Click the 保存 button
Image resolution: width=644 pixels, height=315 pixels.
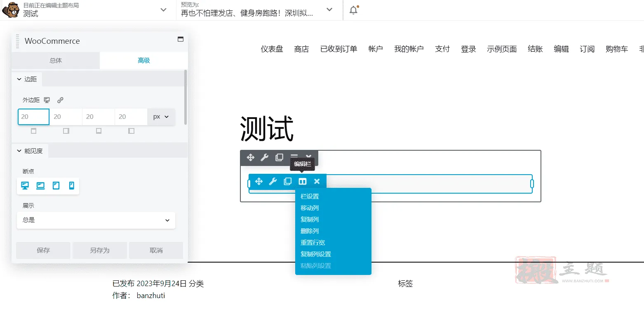(43, 250)
